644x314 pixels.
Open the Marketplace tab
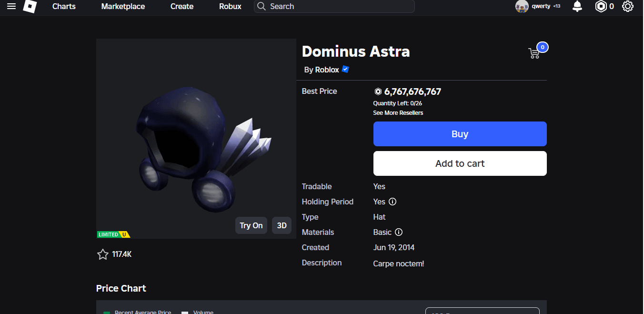point(123,6)
